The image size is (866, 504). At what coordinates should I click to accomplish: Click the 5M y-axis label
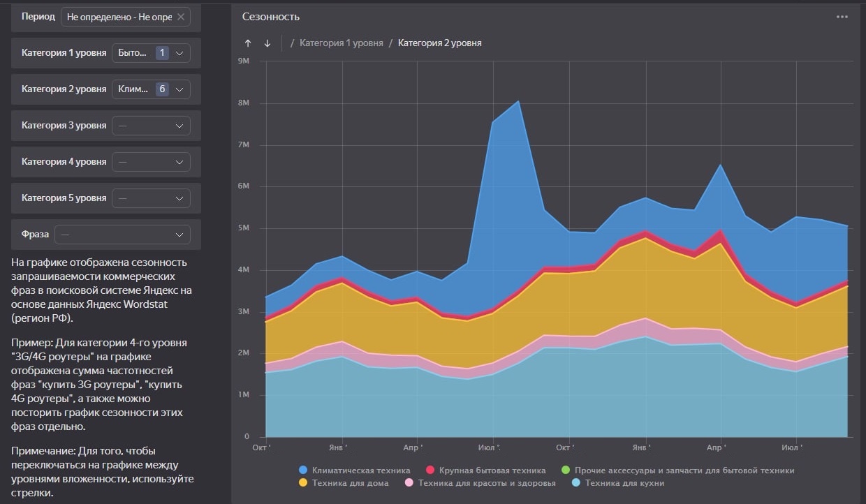244,228
